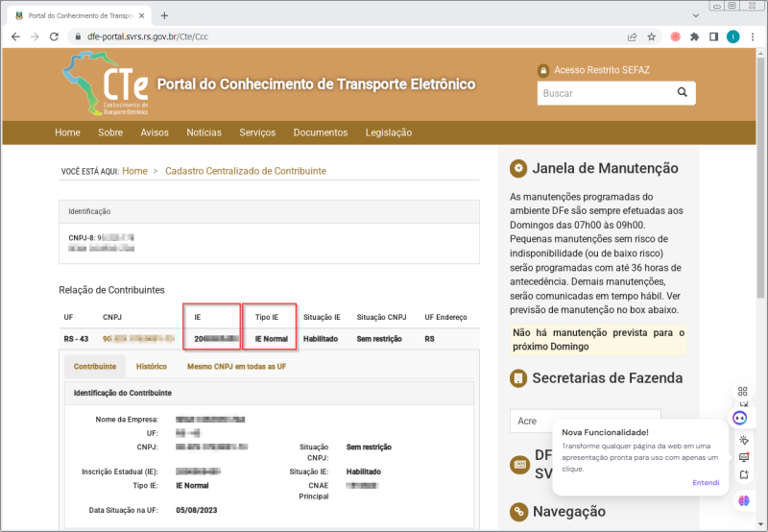This screenshot has height=532, width=768.
Task: Open the profile avatar menu
Action: [x=732, y=36]
